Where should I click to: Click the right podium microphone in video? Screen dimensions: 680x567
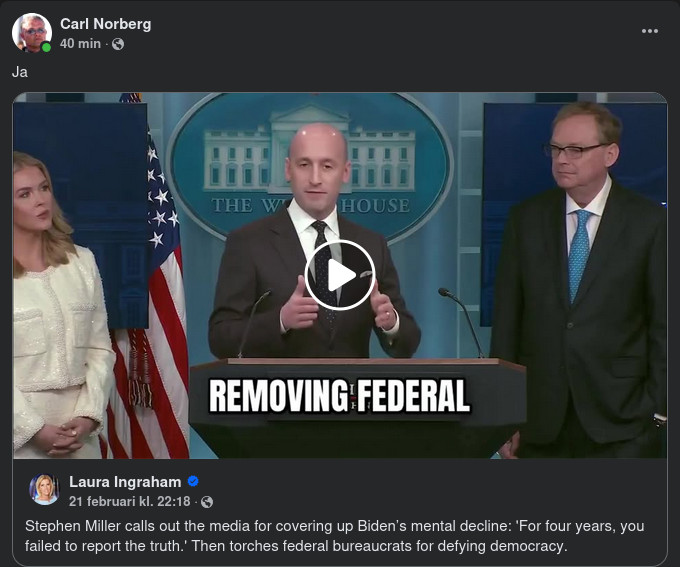pos(462,322)
